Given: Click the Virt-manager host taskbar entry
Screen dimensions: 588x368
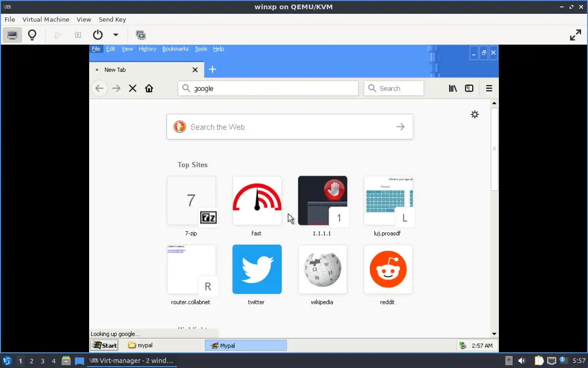Looking at the screenshot, I should [x=131, y=361].
